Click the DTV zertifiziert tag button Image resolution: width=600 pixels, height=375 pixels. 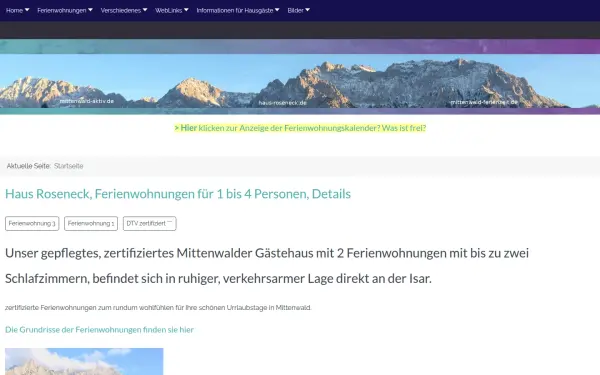150,223
